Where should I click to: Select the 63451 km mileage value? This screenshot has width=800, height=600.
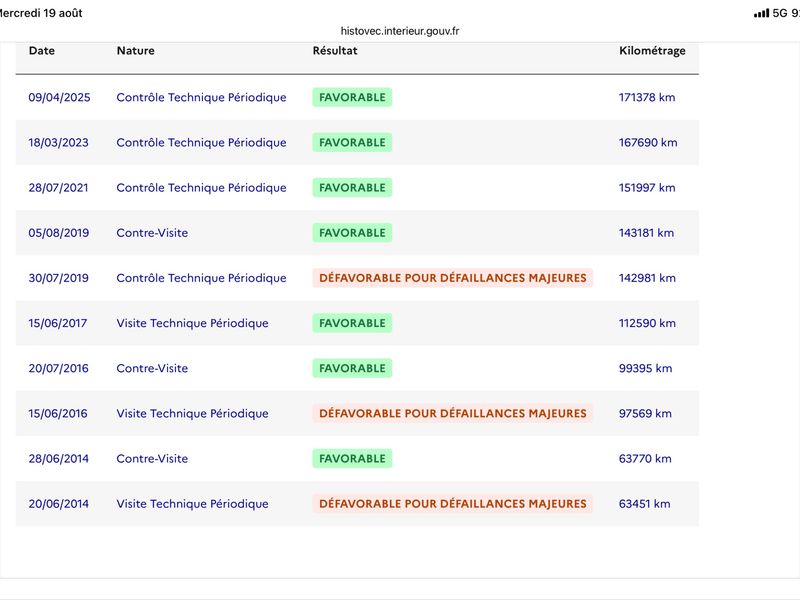point(644,504)
